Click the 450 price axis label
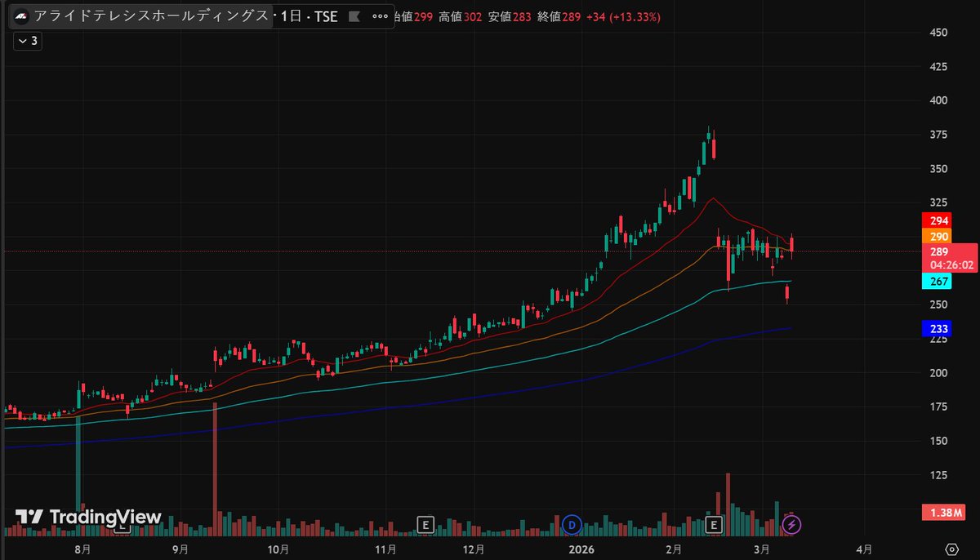Screen dimensions: 980x560 (938, 33)
